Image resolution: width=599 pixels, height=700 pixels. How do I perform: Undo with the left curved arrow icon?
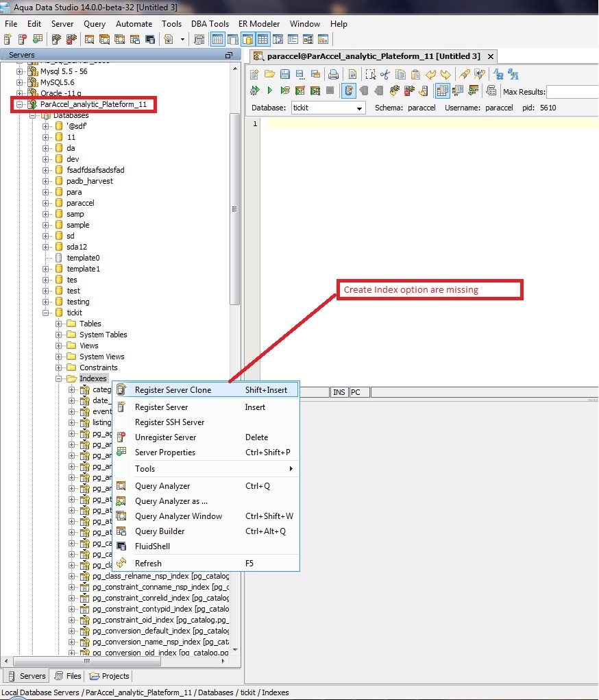point(430,75)
